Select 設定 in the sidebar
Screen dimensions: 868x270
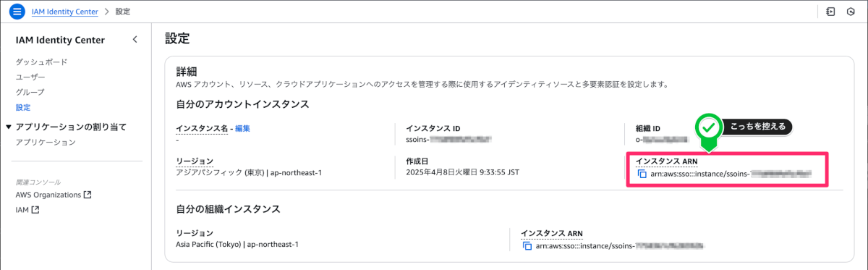tap(23, 107)
